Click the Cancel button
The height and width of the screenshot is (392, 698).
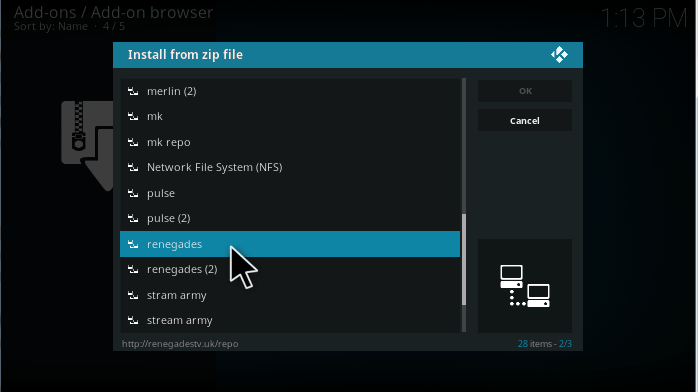(x=525, y=121)
